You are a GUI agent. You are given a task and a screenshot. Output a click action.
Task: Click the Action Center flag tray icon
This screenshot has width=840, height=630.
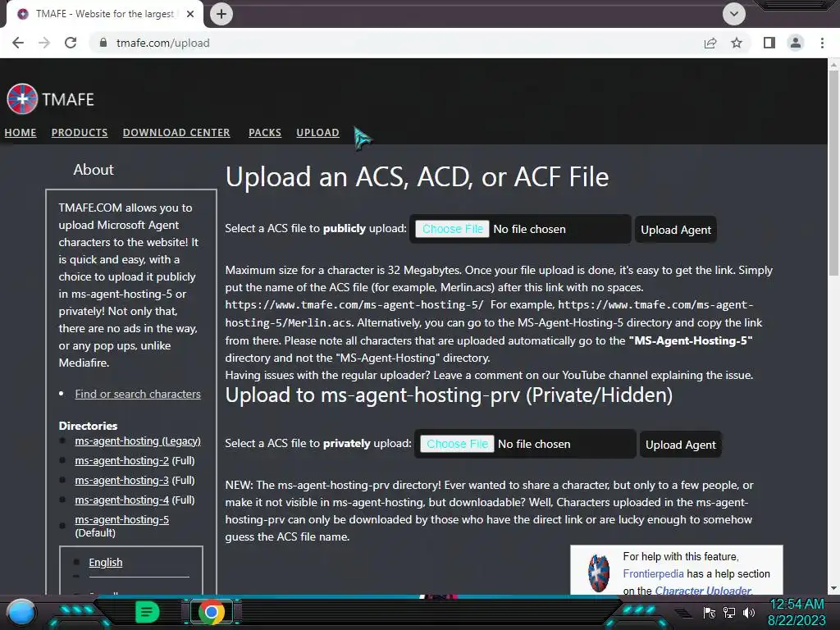click(710, 612)
